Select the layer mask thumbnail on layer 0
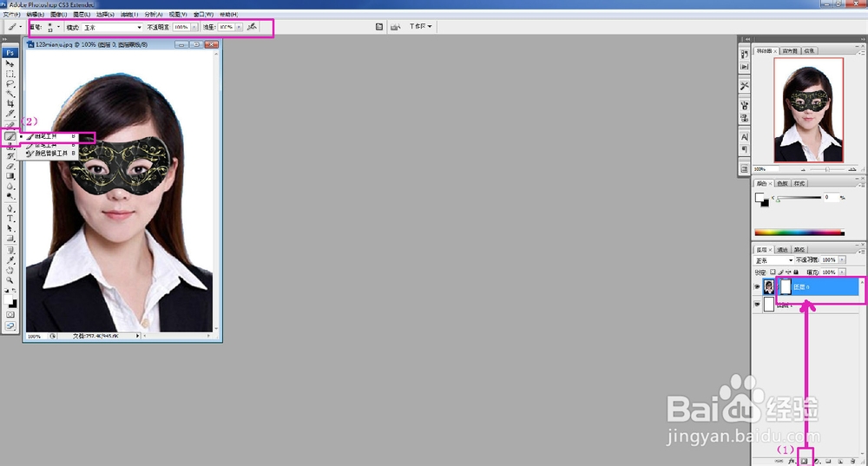868x466 pixels. coord(786,286)
